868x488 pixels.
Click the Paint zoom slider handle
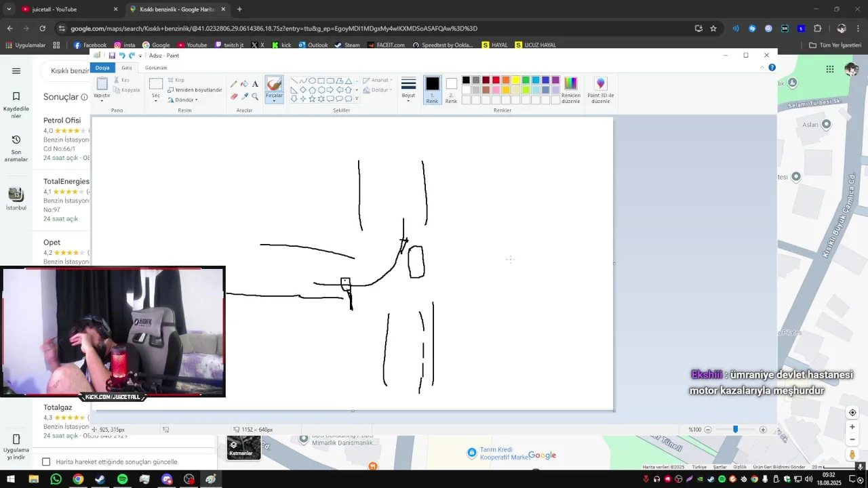(735, 430)
